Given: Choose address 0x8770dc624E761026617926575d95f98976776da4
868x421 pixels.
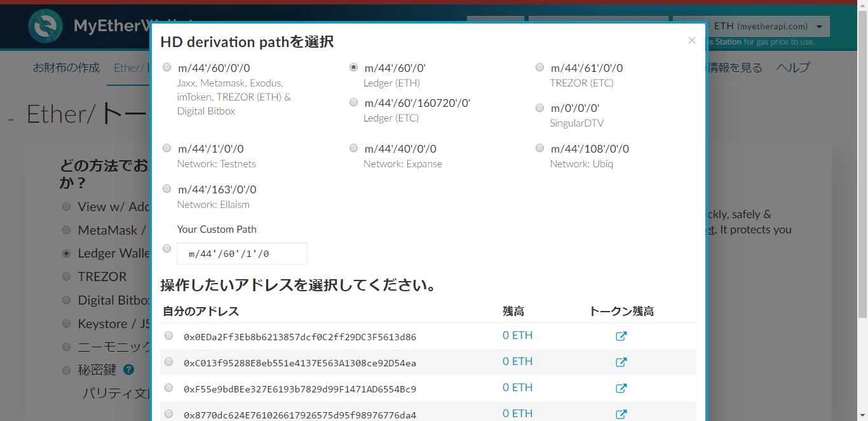Looking at the screenshot, I should (168, 414).
